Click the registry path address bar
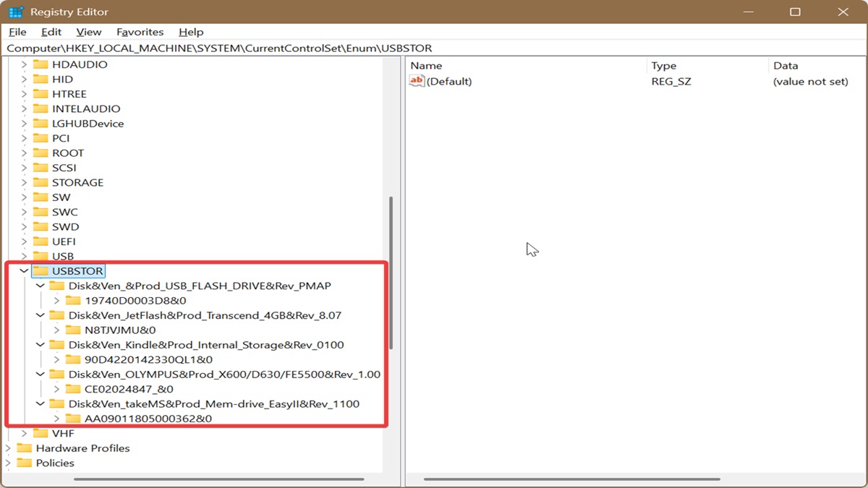This screenshot has height=488, width=868. pos(434,48)
